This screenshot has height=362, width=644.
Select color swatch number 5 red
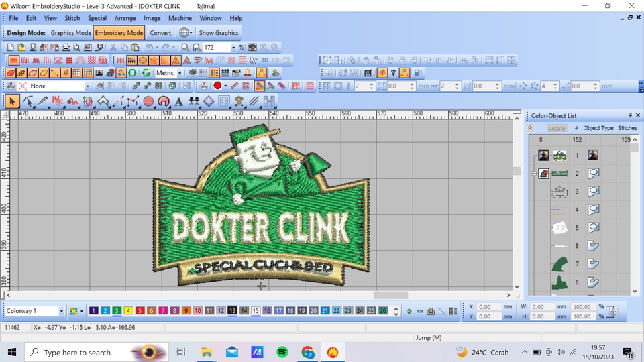(140, 310)
